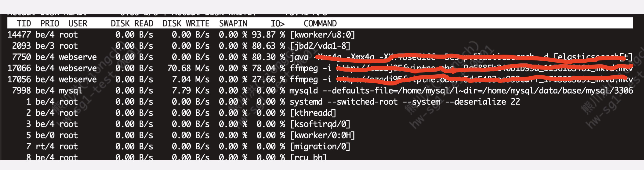Click the USER column header
Viewport: 644px width, 170px height.
(78, 23)
